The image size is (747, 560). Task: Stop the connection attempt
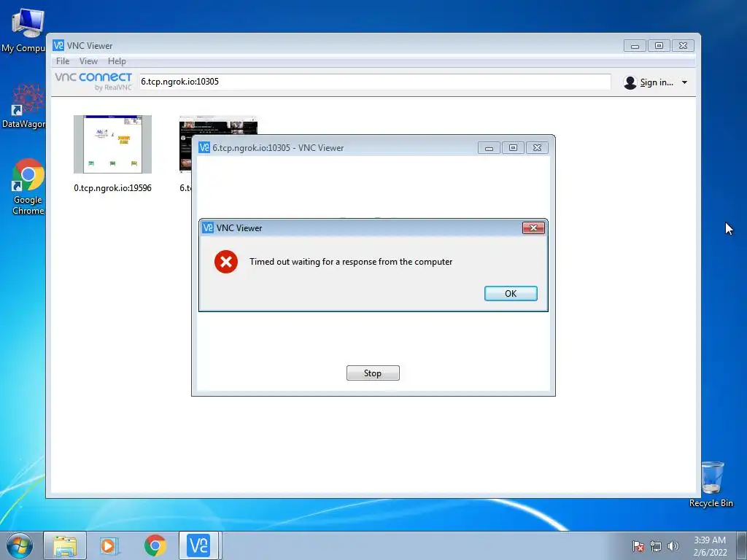(373, 373)
